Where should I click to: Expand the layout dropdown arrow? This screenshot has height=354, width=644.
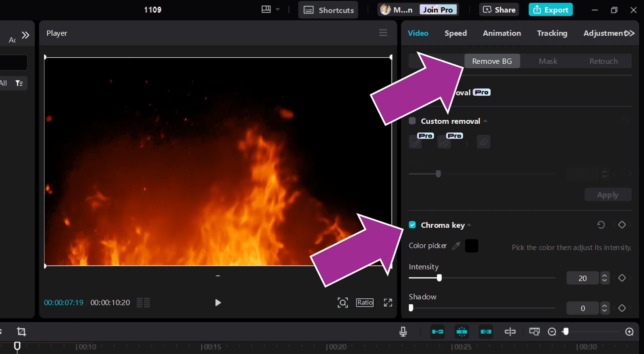(x=278, y=9)
